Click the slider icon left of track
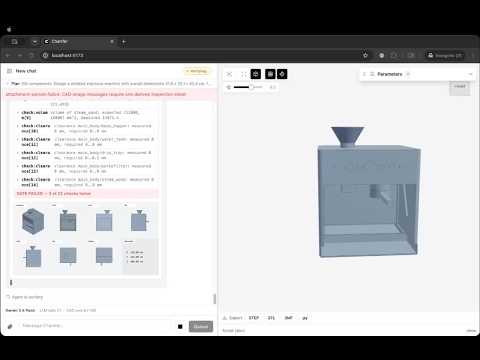 point(228,87)
